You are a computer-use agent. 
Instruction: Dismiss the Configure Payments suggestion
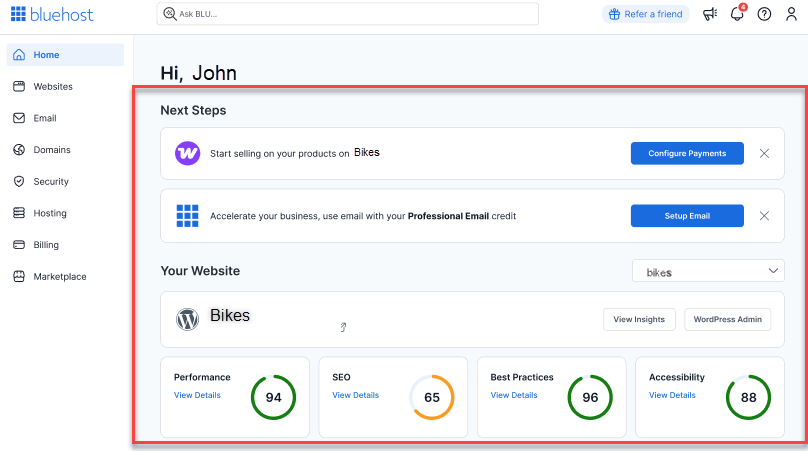click(x=764, y=153)
